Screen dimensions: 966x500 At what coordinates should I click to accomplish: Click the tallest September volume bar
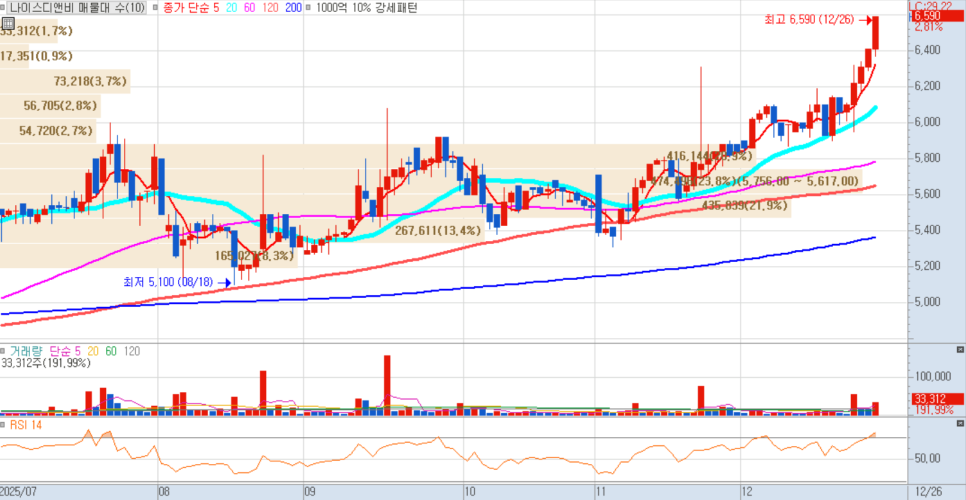pyautogui.click(x=387, y=385)
